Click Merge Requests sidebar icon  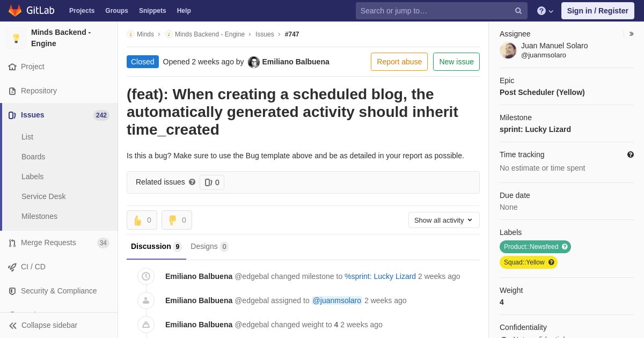click(x=12, y=243)
